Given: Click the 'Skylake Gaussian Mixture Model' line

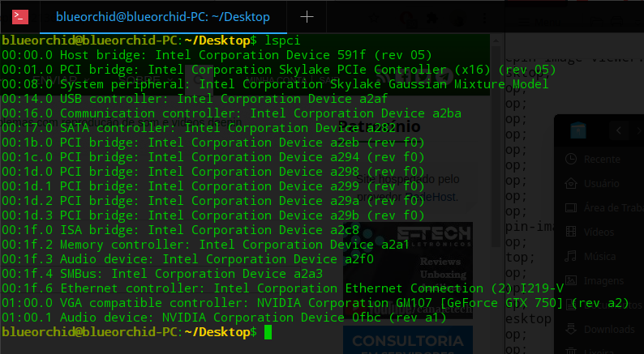Looking at the screenshot, I should (275, 84).
